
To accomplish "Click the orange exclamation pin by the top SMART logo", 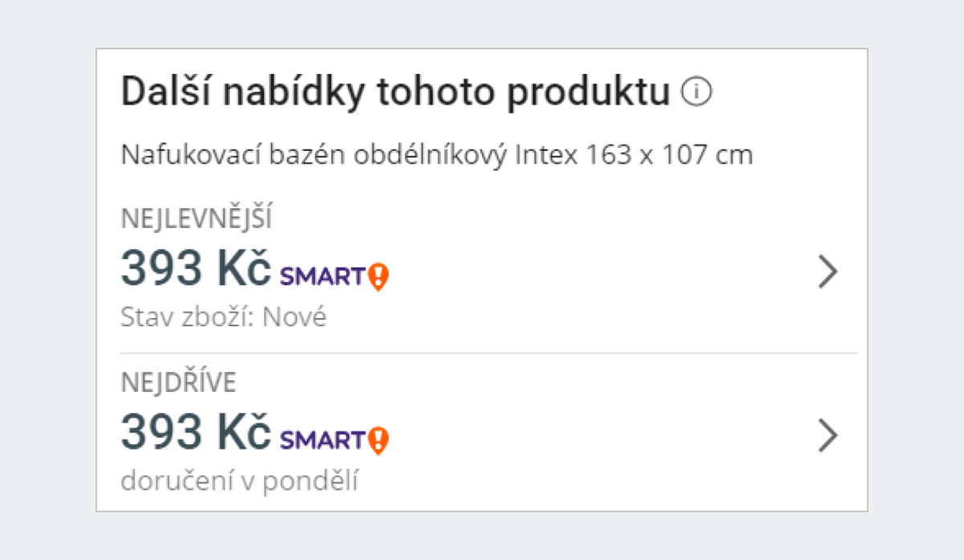I will 376,275.
